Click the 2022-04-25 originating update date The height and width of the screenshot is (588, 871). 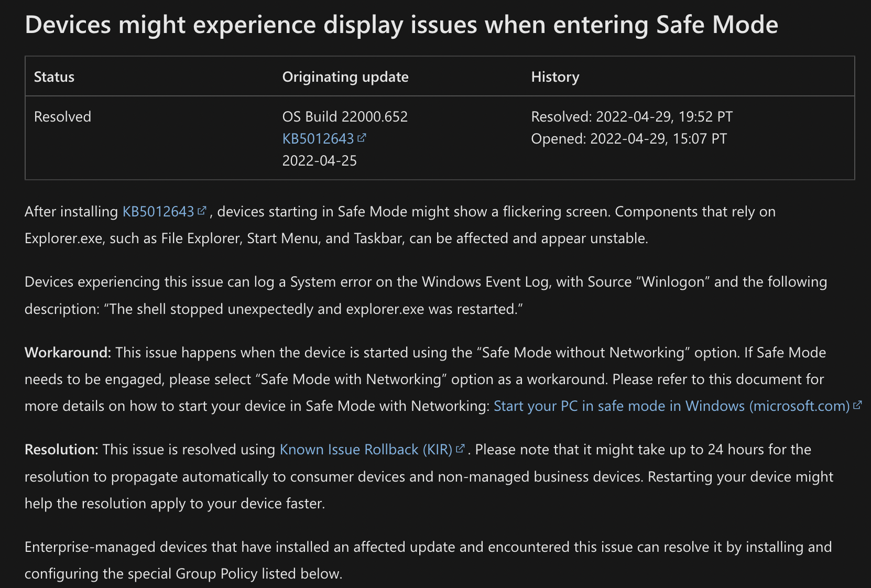(320, 160)
